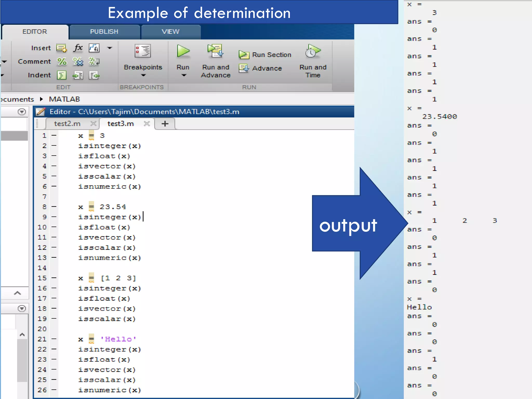Click the Advance button
Image resolution: width=532 pixels, height=399 pixels.
pyautogui.click(x=261, y=68)
